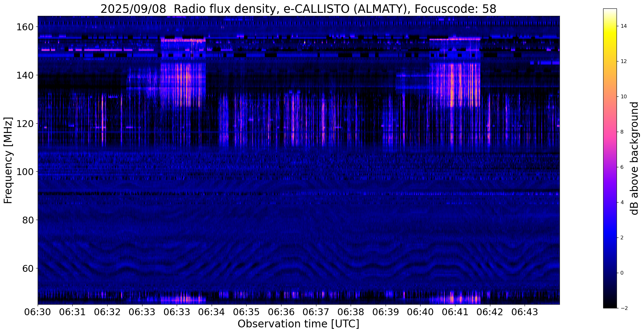Click the 06:40 time tick label

(x=420, y=312)
